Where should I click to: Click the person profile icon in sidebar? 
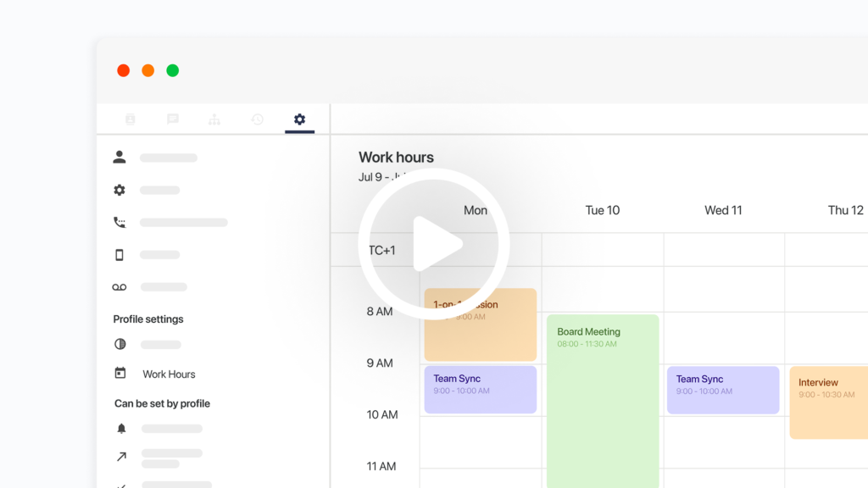point(120,158)
